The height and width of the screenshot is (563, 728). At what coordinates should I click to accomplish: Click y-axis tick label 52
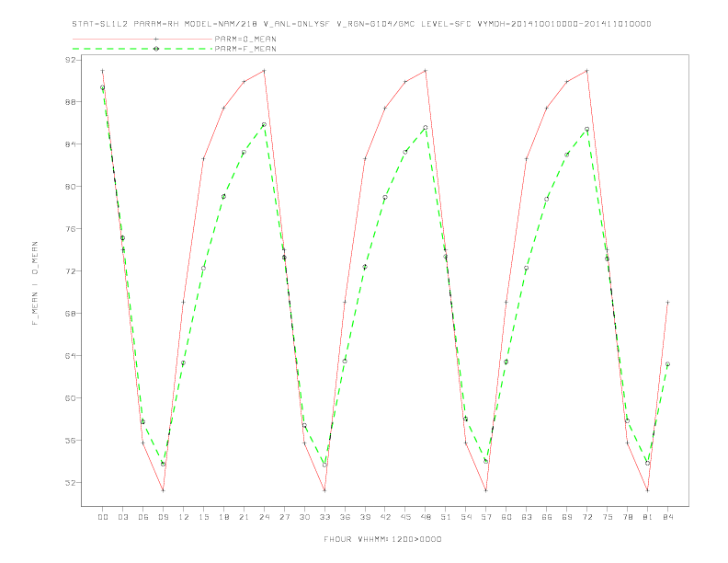72,483
